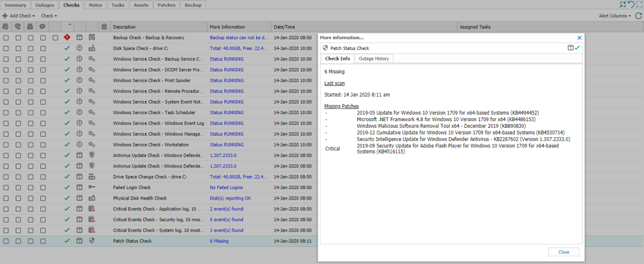Click the plus icon beside Add Check
This screenshot has height=264, width=644.
(5, 16)
